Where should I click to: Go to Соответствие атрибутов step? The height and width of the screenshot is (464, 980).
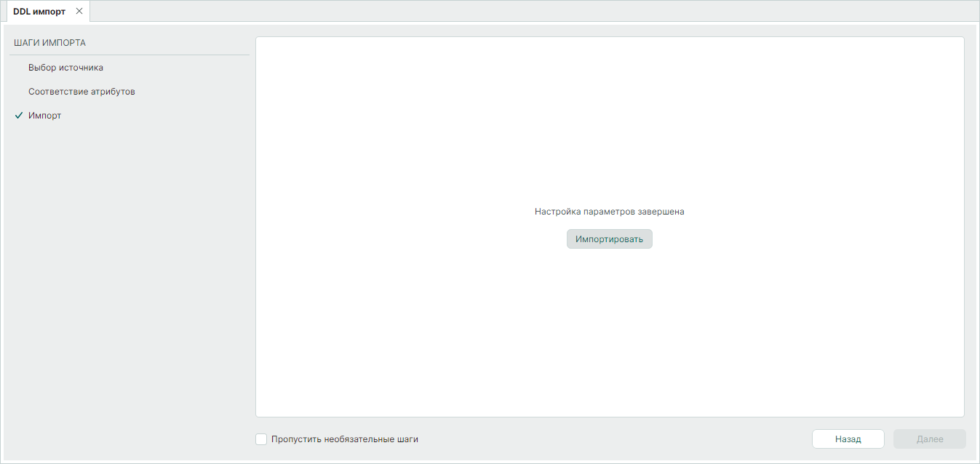81,92
